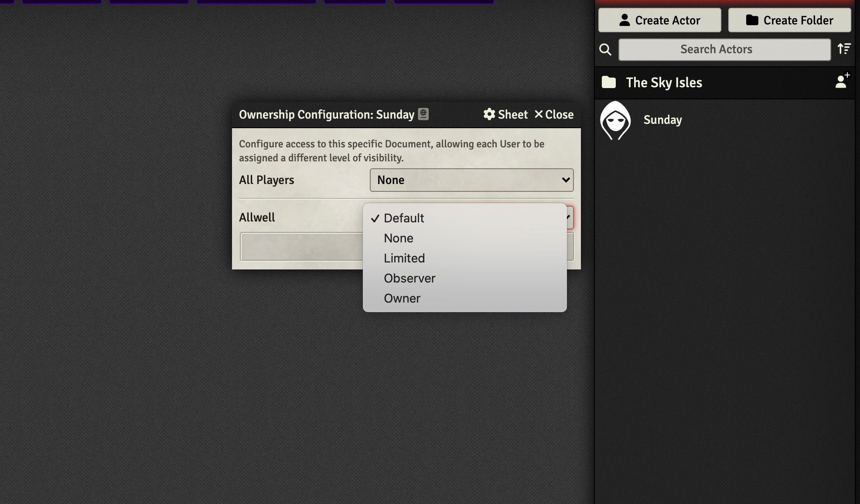Select the Sunday actor entry name
860x504 pixels.
[662, 120]
